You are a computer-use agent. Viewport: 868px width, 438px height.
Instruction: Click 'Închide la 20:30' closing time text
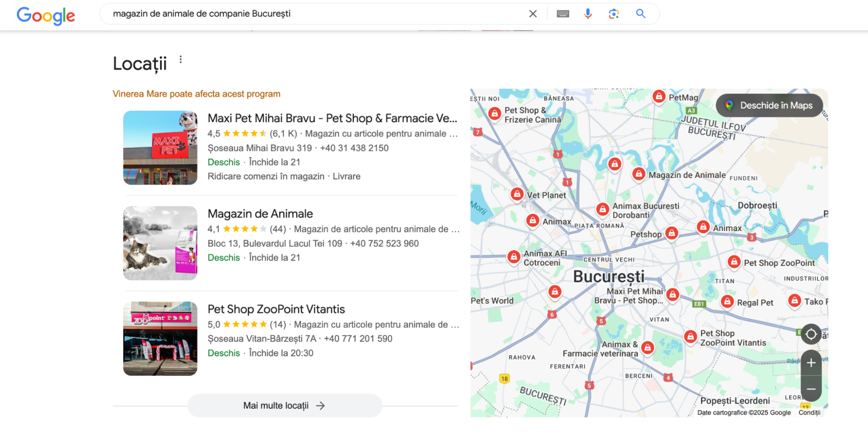(x=281, y=353)
